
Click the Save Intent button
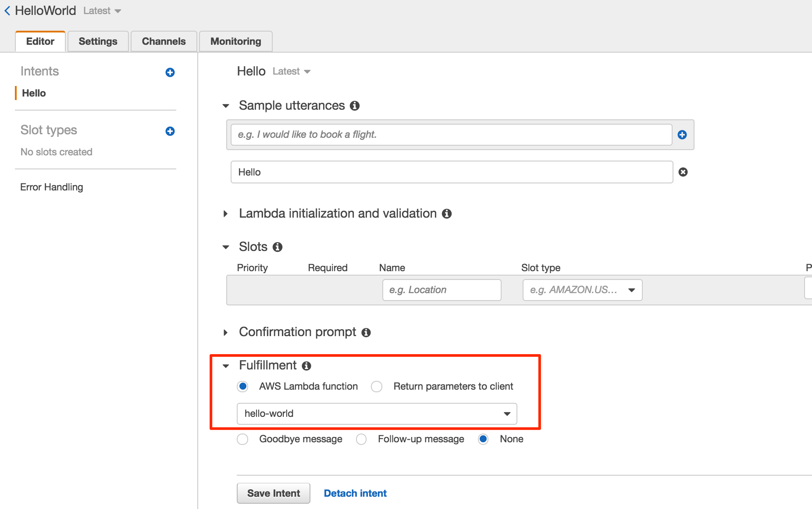pyautogui.click(x=274, y=493)
